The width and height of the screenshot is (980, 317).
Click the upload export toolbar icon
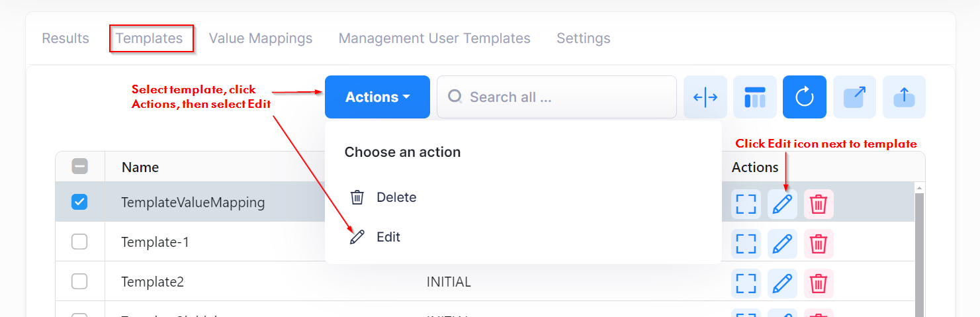(x=904, y=97)
